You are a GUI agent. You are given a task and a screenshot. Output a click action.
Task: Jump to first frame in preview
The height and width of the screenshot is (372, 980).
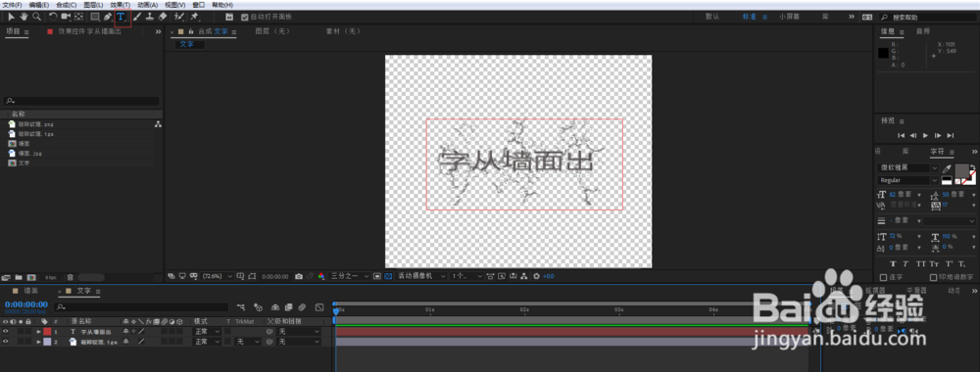point(902,135)
